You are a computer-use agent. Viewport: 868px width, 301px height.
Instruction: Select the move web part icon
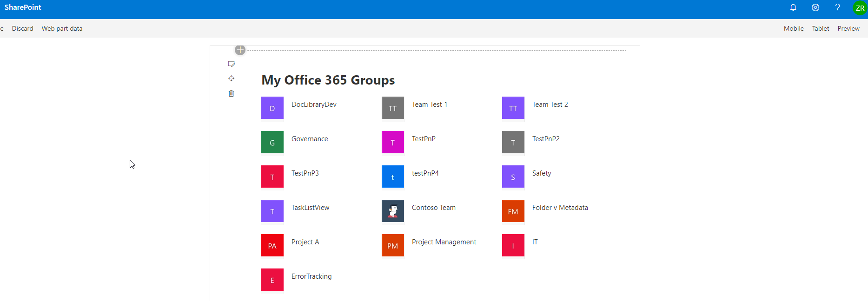pyautogui.click(x=231, y=79)
